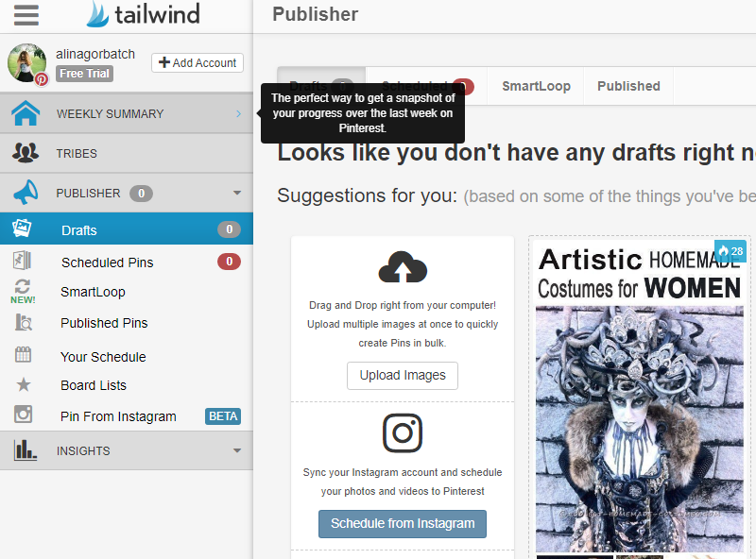Click the Pin From Instagram camera icon
Image resolution: width=756 pixels, height=559 pixels.
23,414
